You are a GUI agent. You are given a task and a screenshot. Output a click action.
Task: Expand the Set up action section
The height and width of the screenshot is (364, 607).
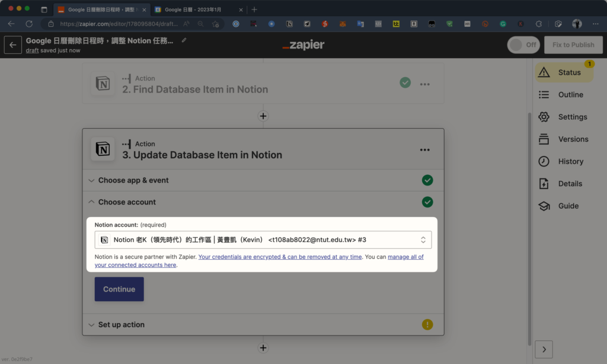(263, 324)
